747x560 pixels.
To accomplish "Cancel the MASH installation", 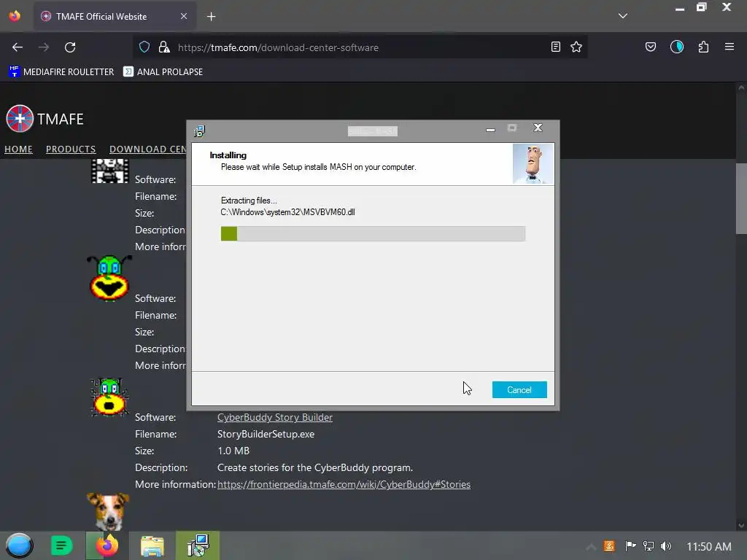I will point(519,390).
